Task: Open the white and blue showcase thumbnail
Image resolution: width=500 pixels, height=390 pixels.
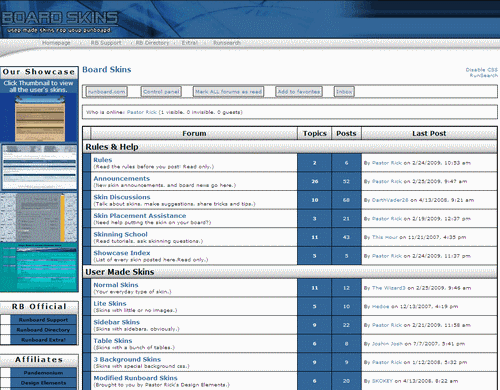Action: (x=39, y=167)
